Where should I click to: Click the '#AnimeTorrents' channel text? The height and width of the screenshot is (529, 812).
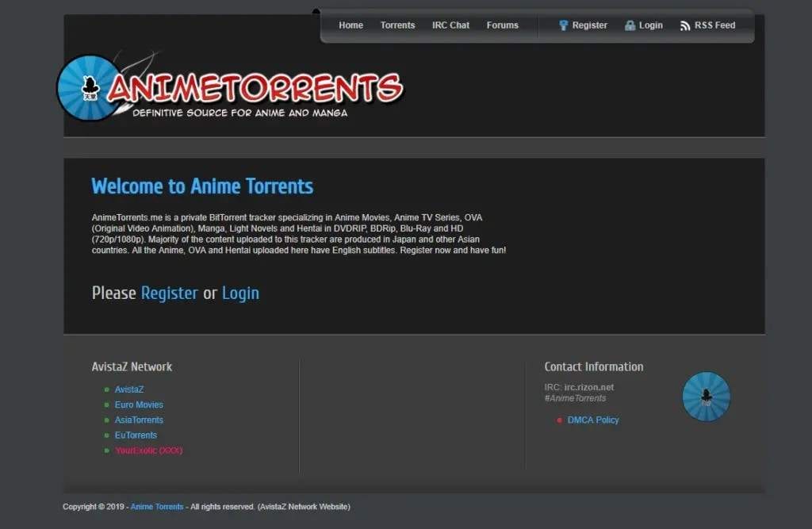[575, 398]
